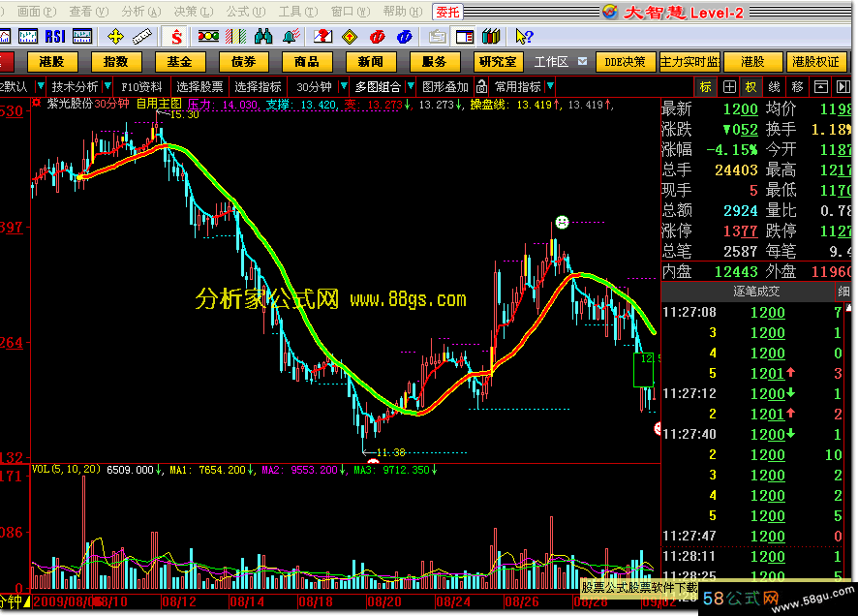
Task: Open the traffic light signal icon
Action: (x=208, y=37)
